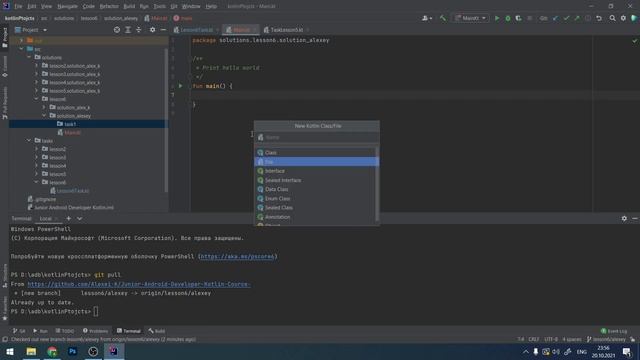Select .gitignore file in project tree

[x=42, y=199]
